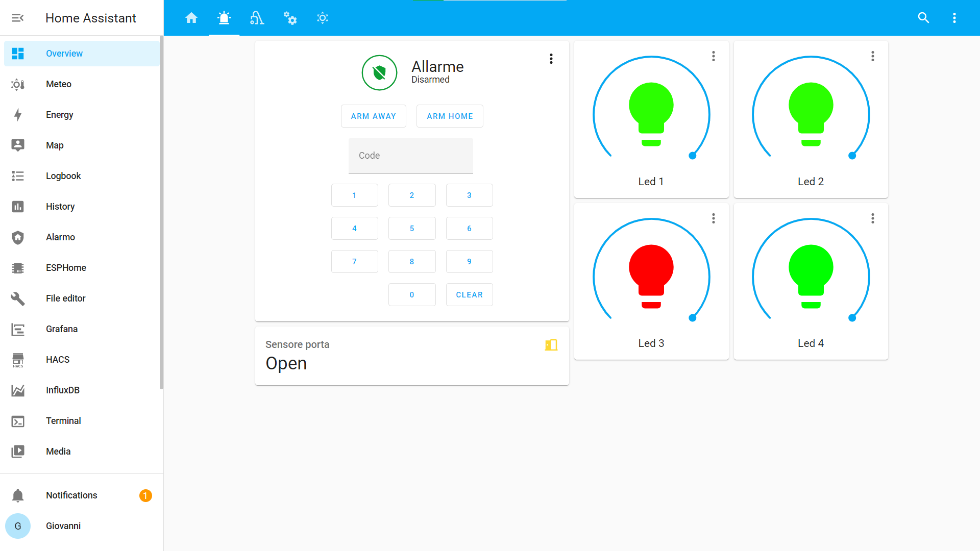Click the Sensore porta door icon

[x=551, y=345]
